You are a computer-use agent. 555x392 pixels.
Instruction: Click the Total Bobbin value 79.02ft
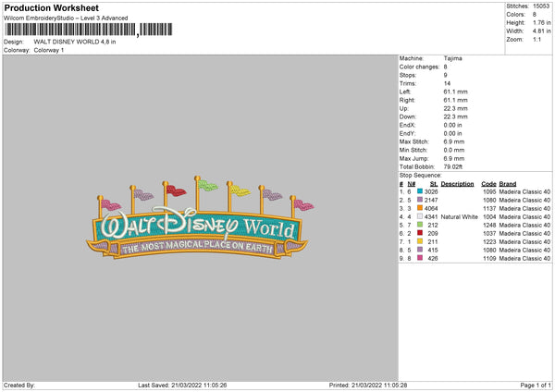(x=453, y=166)
